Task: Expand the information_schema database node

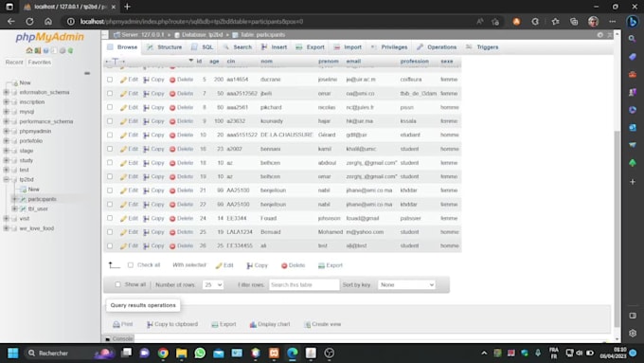Action: [x=7, y=92]
